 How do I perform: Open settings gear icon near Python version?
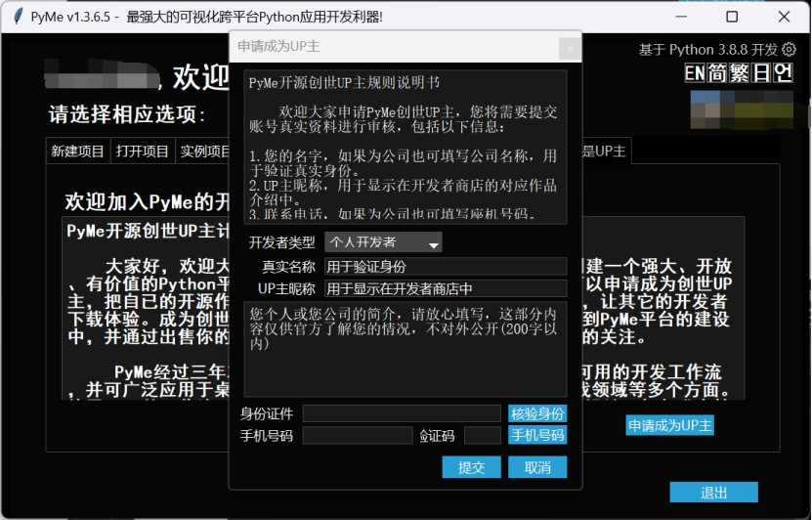[789, 49]
